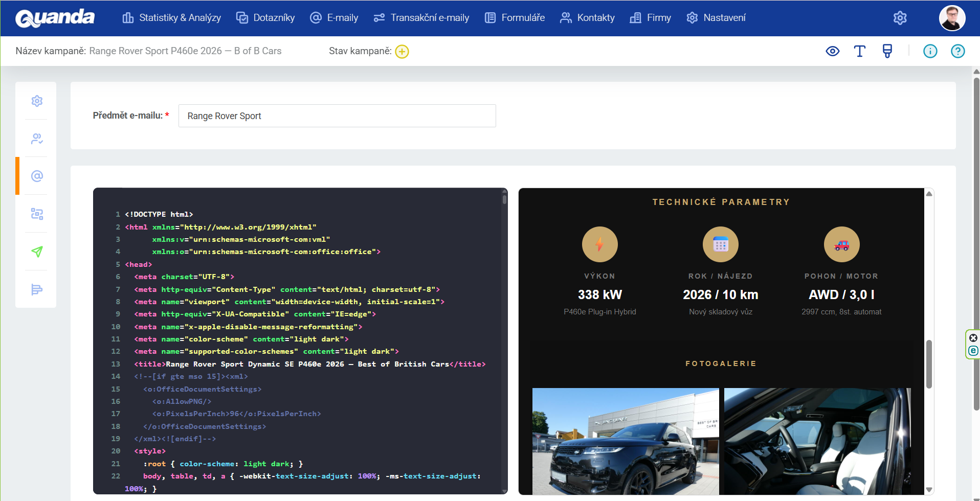980x501 pixels.
Task: Click '2997 ccm, 8st. automat' text
Action: (842, 312)
